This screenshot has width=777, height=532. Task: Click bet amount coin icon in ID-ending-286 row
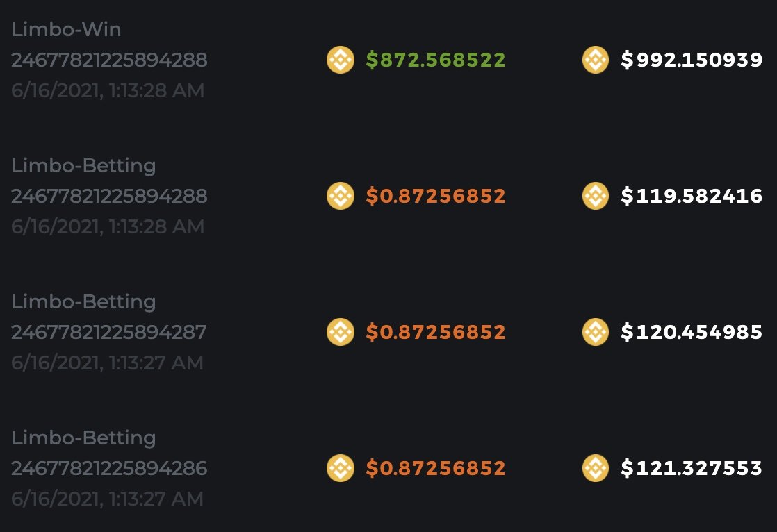click(x=341, y=469)
